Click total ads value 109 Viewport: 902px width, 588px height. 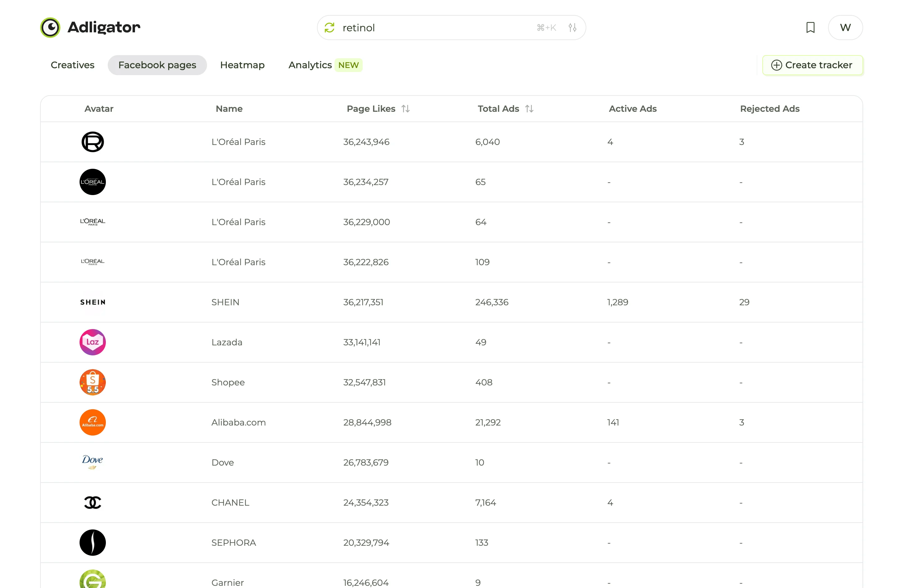[482, 262]
